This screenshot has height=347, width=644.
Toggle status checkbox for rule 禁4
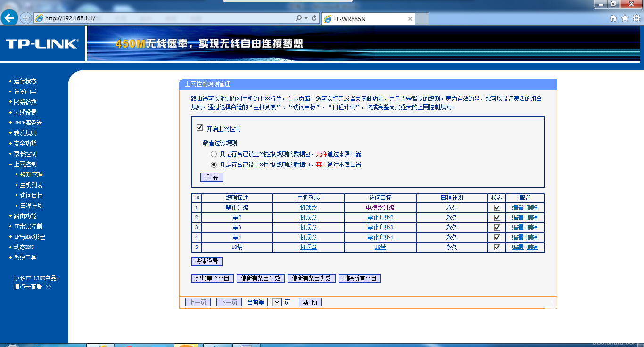pyautogui.click(x=497, y=237)
